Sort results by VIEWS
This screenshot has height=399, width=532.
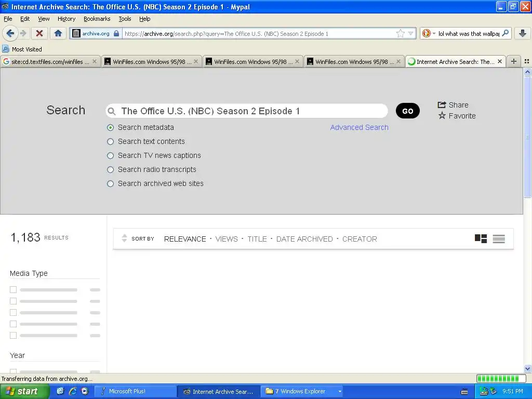click(x=227, y=239)
